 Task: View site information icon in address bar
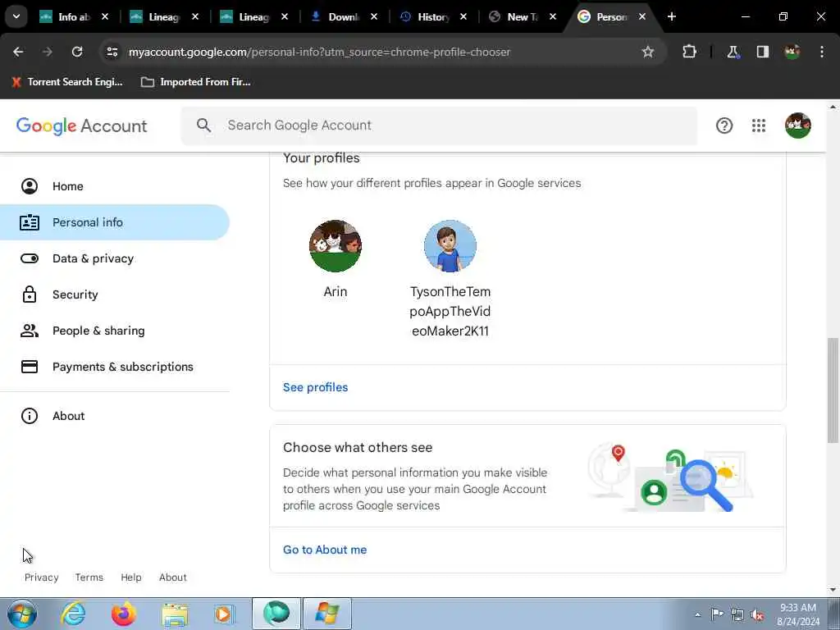tap(112, 52)
